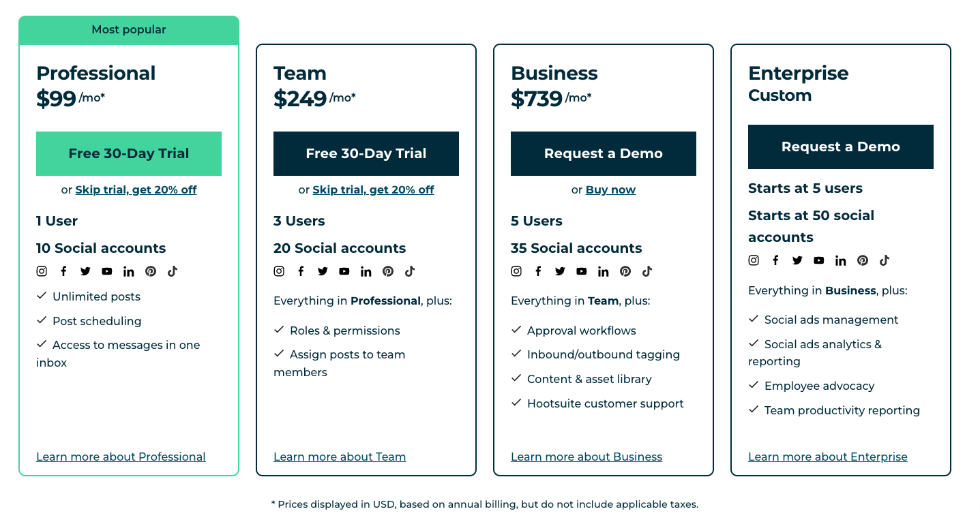Click Buy now for Business plan

tap(610, 190)
